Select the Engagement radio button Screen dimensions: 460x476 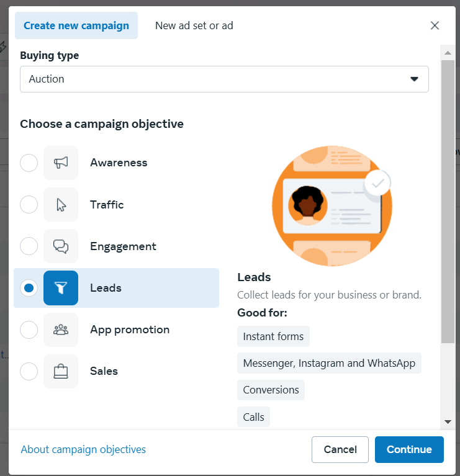[29, 246]
